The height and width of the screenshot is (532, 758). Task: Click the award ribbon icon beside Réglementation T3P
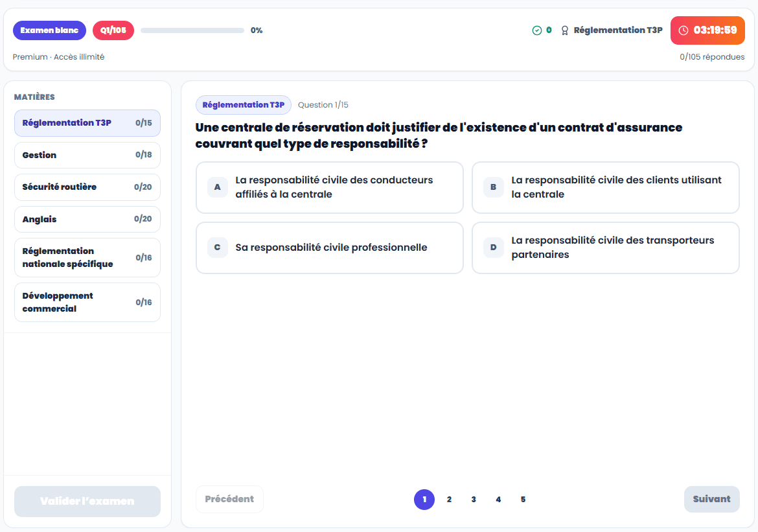click(565, 30)
